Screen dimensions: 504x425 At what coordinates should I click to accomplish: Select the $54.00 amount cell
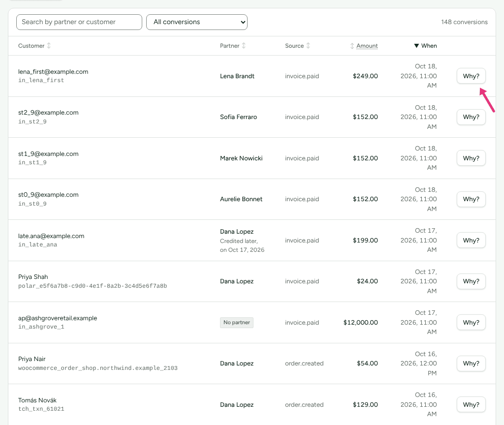[x=367, y=364]
